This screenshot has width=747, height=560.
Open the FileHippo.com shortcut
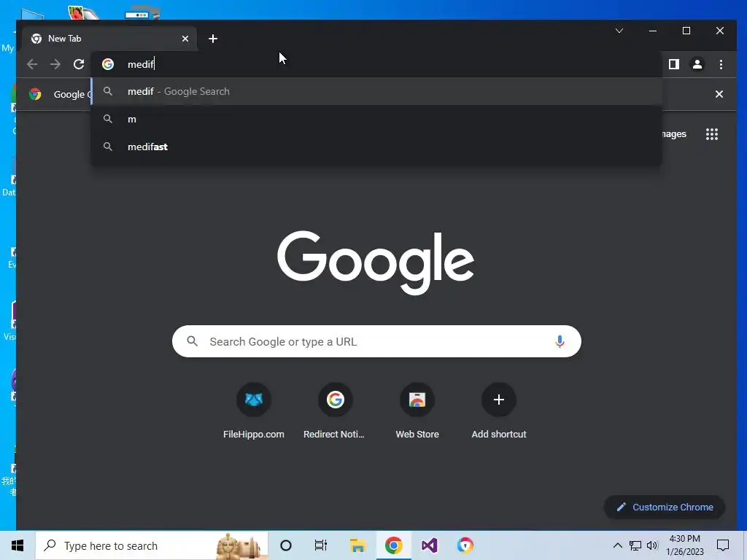point(253,412)
